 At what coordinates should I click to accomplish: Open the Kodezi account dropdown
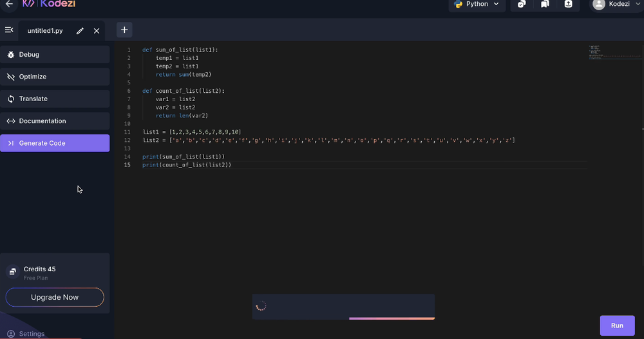click(616, 4)
